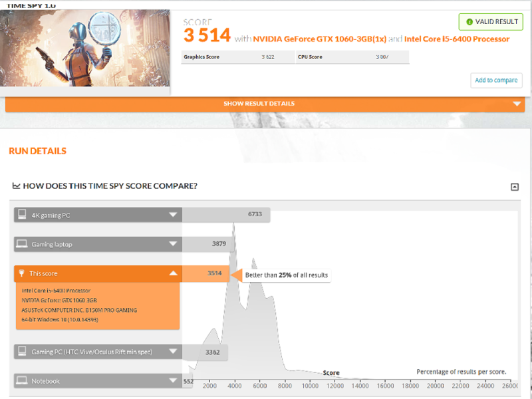Click the ASUSTeK COMPUTER INC. B150M PRO GAMING line
This screenshot has width=532, height=399.
click(x=79, y=310)
